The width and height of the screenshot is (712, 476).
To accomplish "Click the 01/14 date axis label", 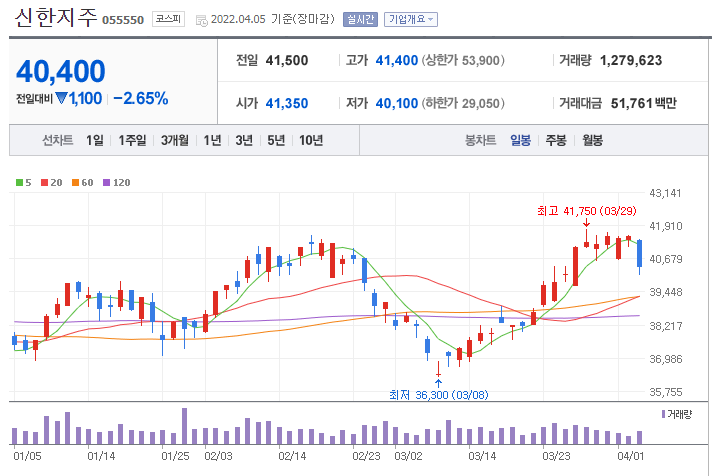I will pos(101,456).
